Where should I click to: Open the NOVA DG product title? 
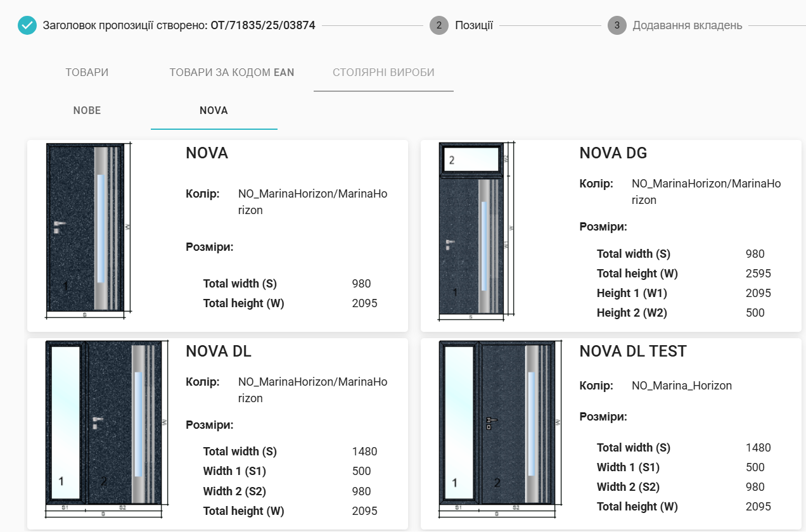tap(613, 153)
